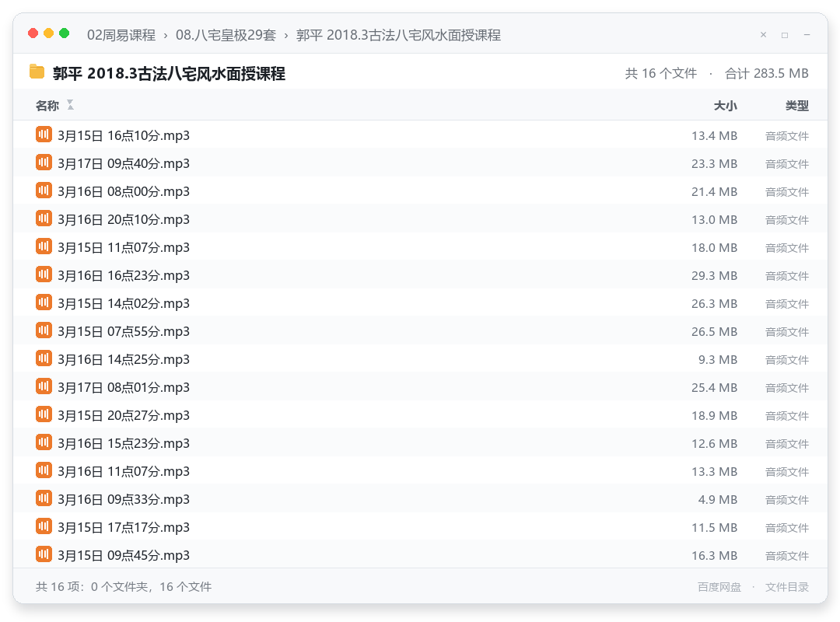Click the green maximize dot in the title bar
This screenshot has height=622, width=840.
(65, 33)
